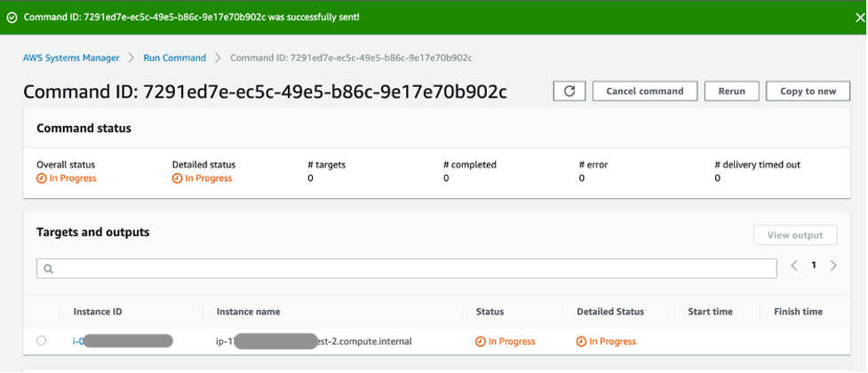Click the Rerun button
This screenshot has width=868, height=373.
(x=731, y=91)
